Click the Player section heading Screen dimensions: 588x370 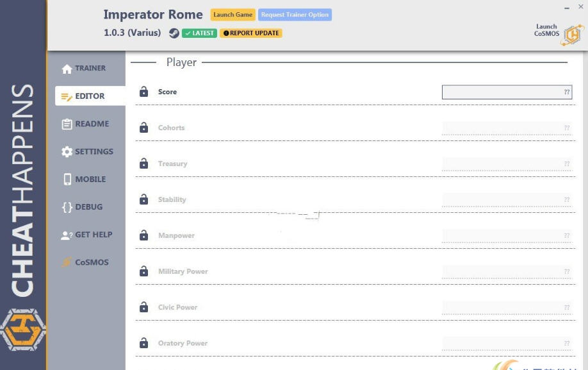click(x=181, y=62)
